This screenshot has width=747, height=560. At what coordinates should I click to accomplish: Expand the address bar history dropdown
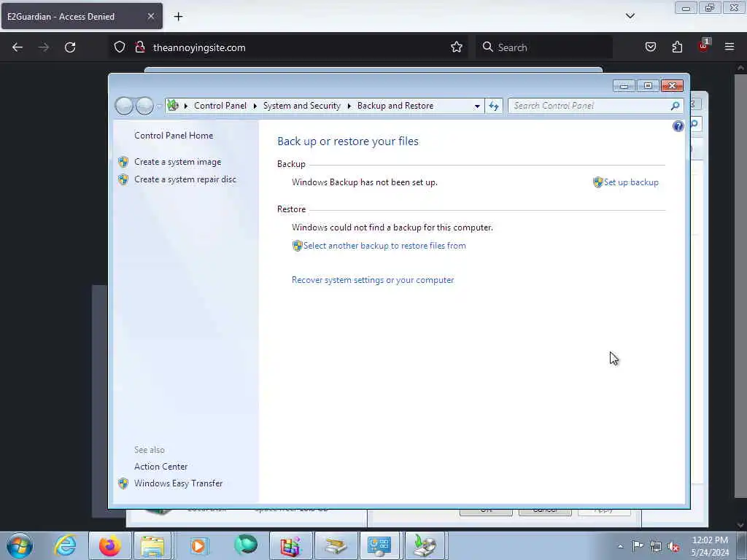pos(477,106)
